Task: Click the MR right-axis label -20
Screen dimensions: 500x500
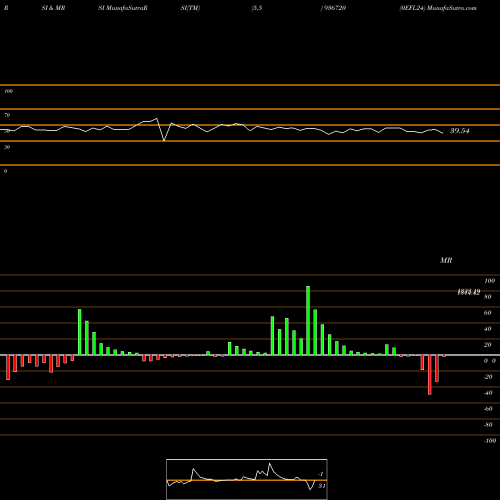Action: 488,377
